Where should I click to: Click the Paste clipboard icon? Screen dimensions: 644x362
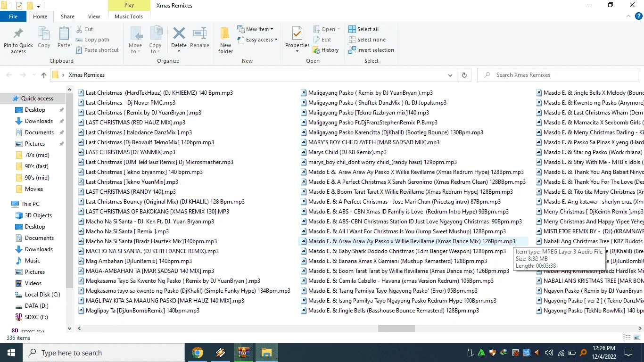tap(64, 34)
